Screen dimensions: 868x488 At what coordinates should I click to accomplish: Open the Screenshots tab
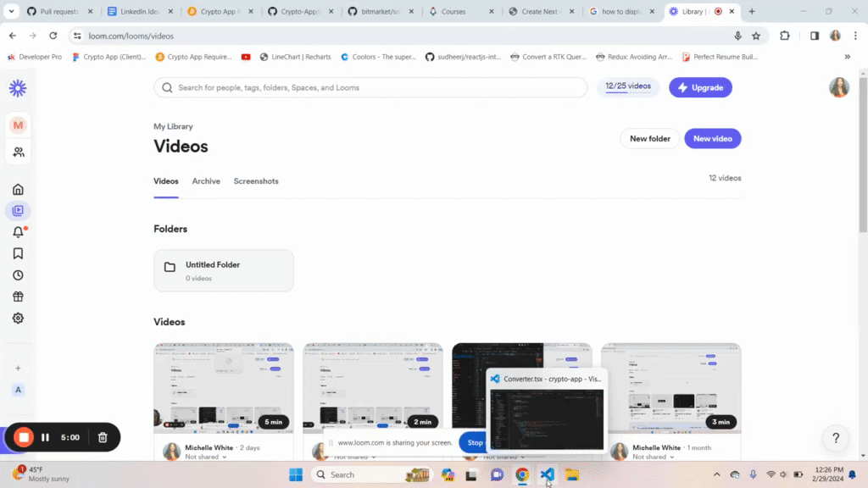coord(256,180)
